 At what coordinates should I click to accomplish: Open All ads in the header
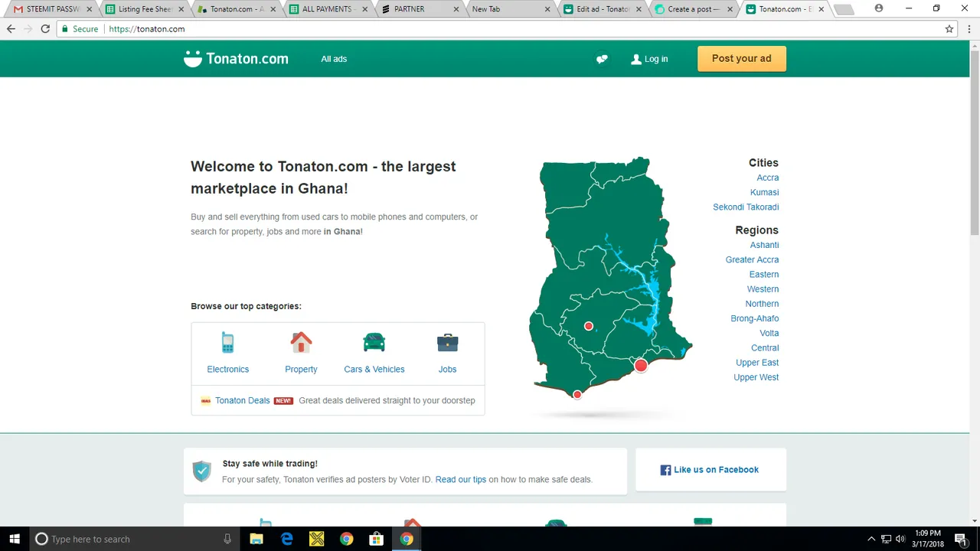tap(334, 59)
